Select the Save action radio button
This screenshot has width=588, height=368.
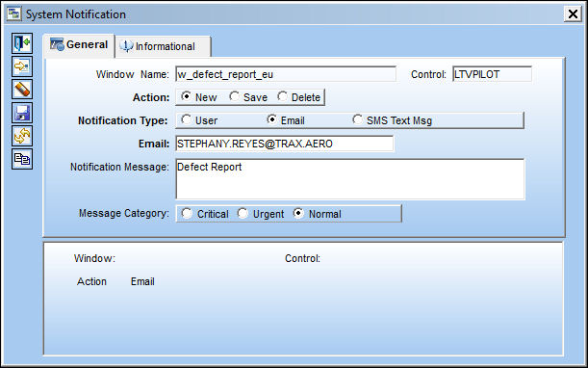[x=235, y=96]
